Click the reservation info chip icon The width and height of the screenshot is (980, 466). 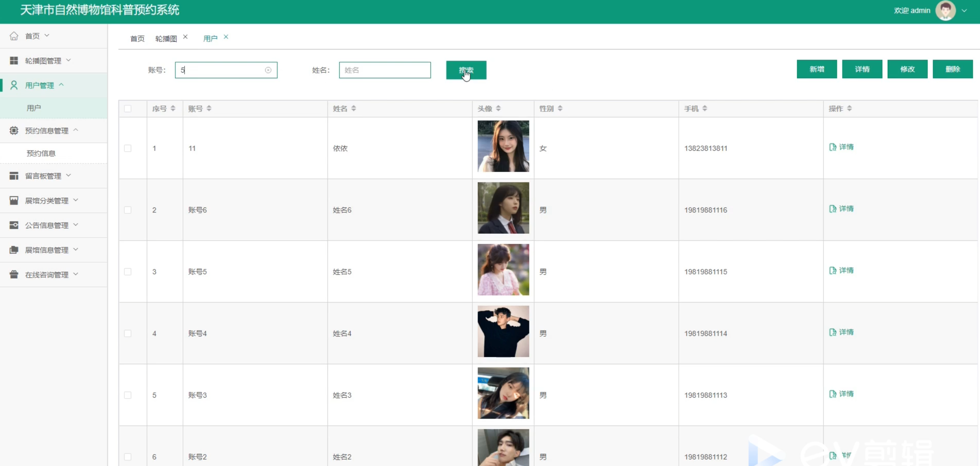(14, 130)
